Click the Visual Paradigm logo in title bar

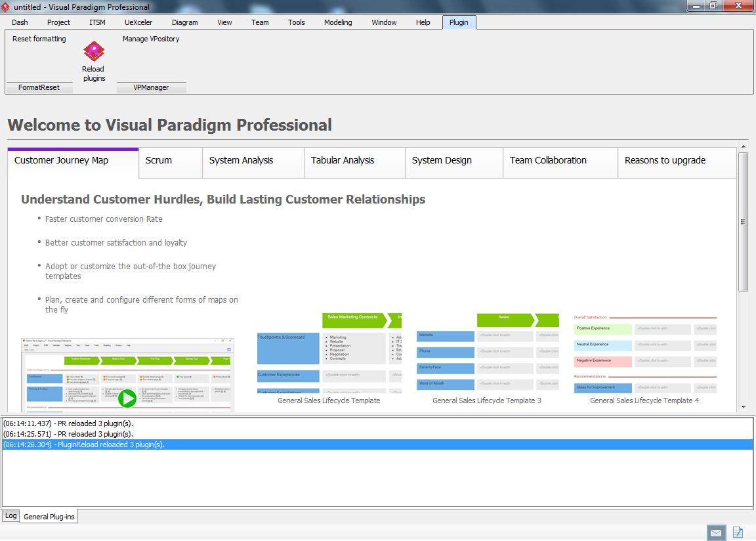pyautogui.click(x=5, y=7)
